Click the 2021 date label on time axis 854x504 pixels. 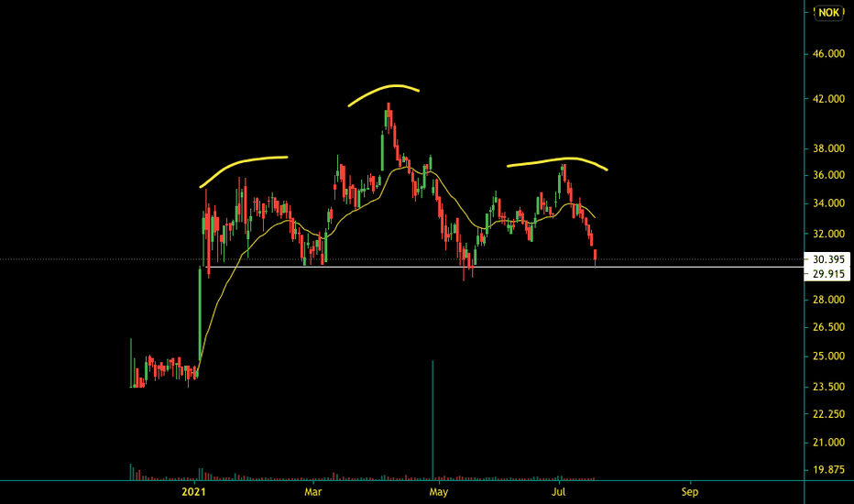[x=194, y=492]
